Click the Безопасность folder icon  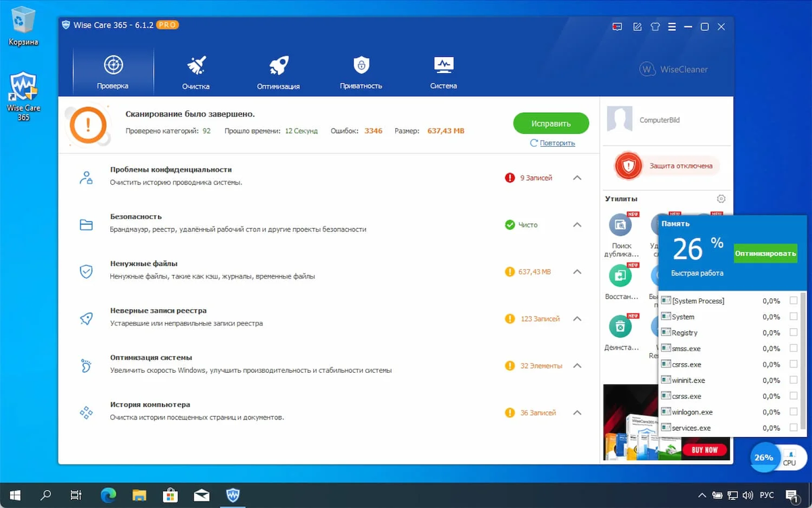coord(86,225)
